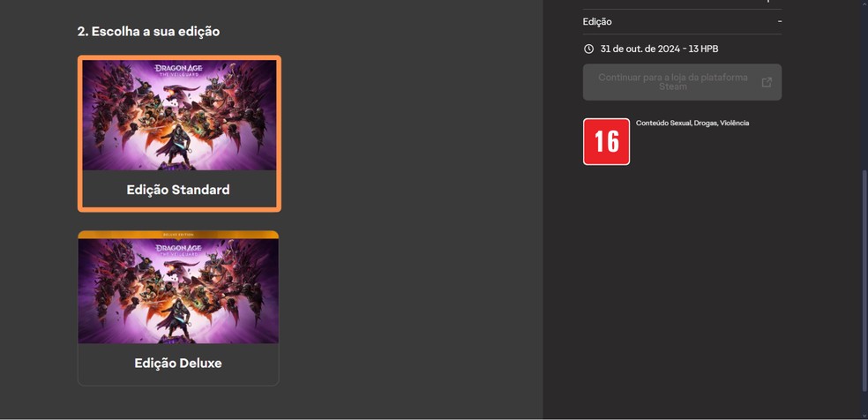Click Dragon Age logo on Standard artwork
Image resolution: width=868 pixels, height=420 pixels.
coord(179,71)
